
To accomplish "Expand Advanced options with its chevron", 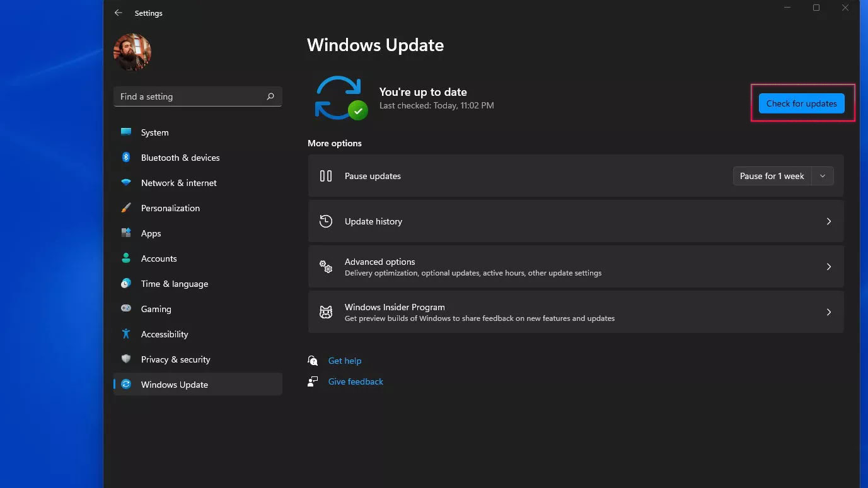I will [828, 267].
